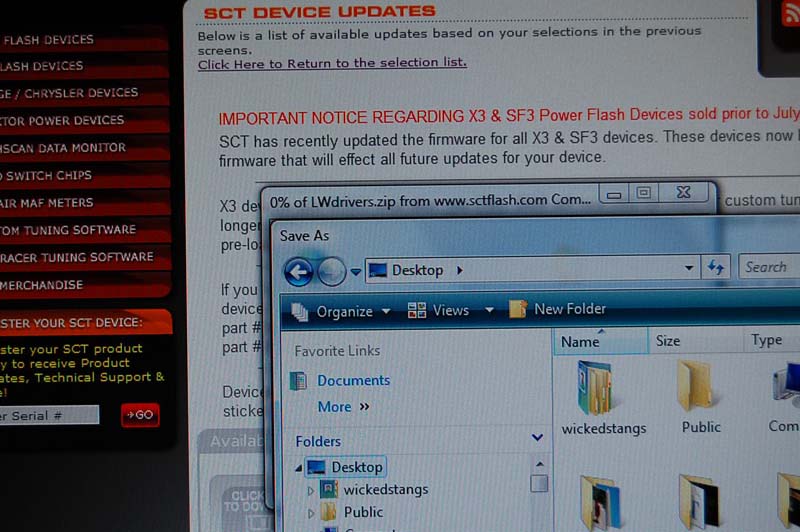
Task: Click the 'wickedstangs' label in file list
Action: pyautogui.click(x=604, y=428)
